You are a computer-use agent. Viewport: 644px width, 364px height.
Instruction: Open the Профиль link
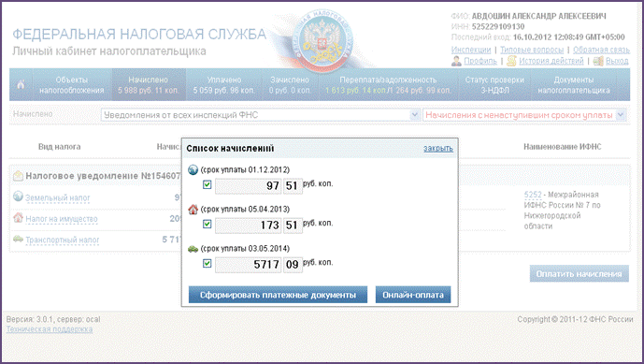[x=480, y=61]
